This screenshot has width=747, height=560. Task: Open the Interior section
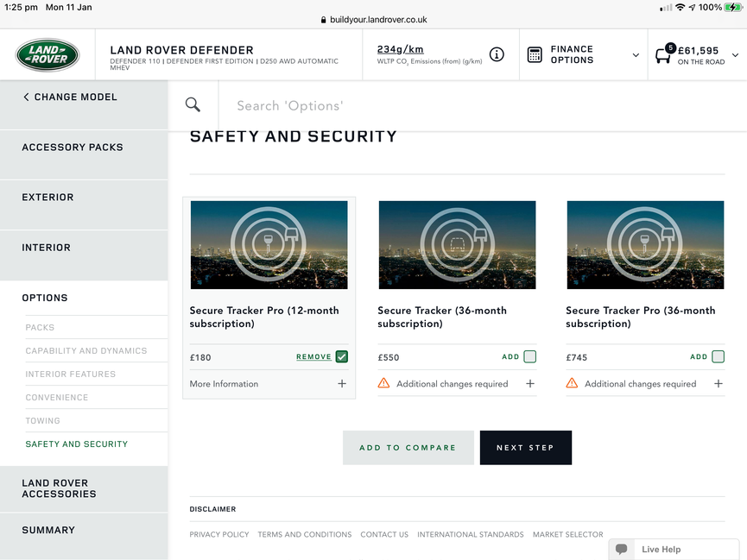(x=84, y=255)
